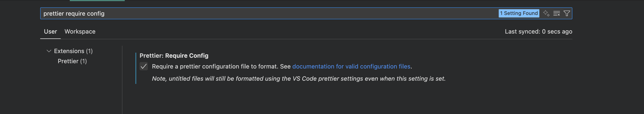Uncheck the Prettier Require Config checkbox
The image size is (644, 114).
[143, 66]
